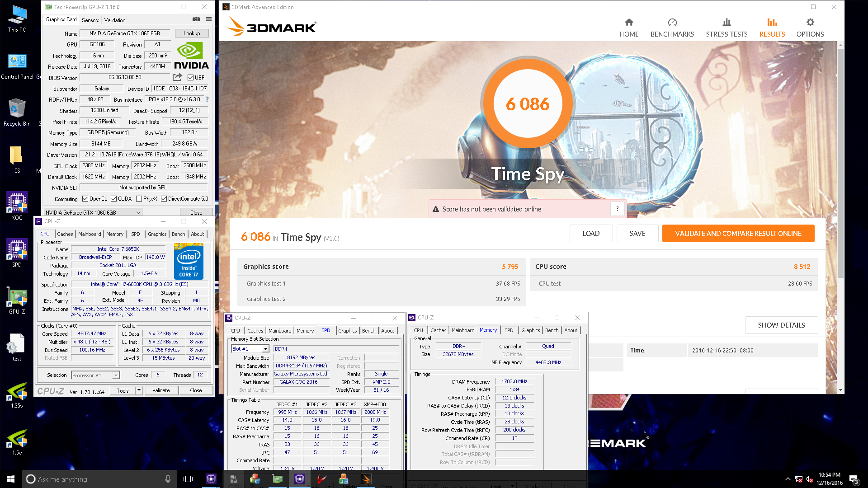The width and height of the screenshot is (868, 488).
Task: Click the red checkmark app taskbar icon
Action: (x=322, y=479)
